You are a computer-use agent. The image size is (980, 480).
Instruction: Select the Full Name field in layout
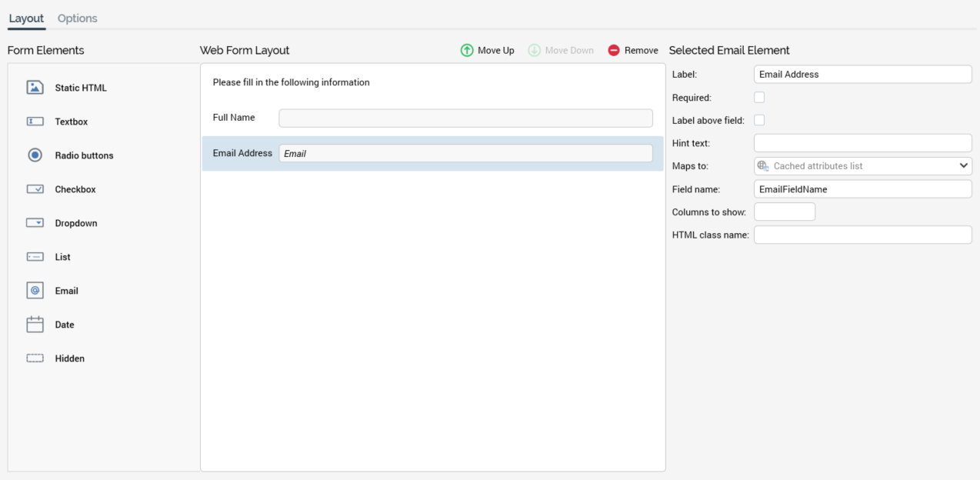465,118
